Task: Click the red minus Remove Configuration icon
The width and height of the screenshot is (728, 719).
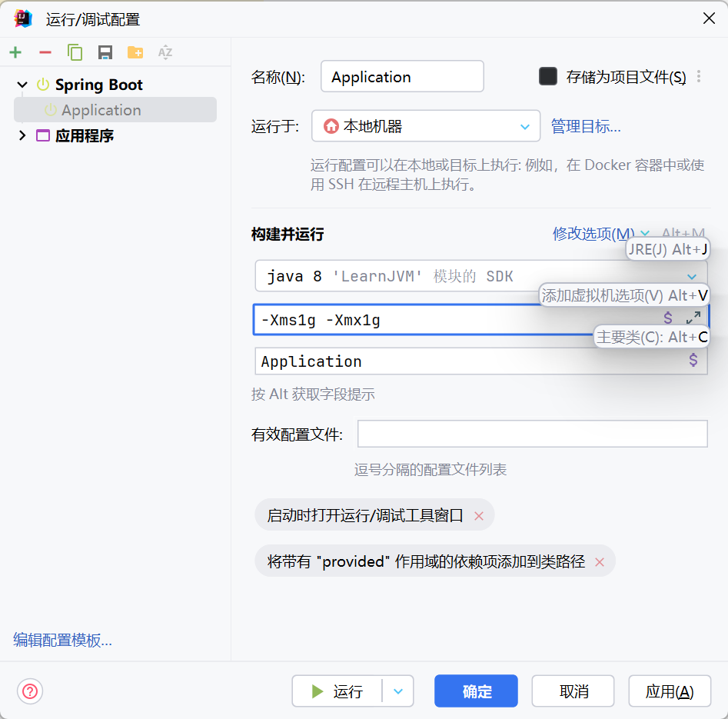Action: pos(45,52)
